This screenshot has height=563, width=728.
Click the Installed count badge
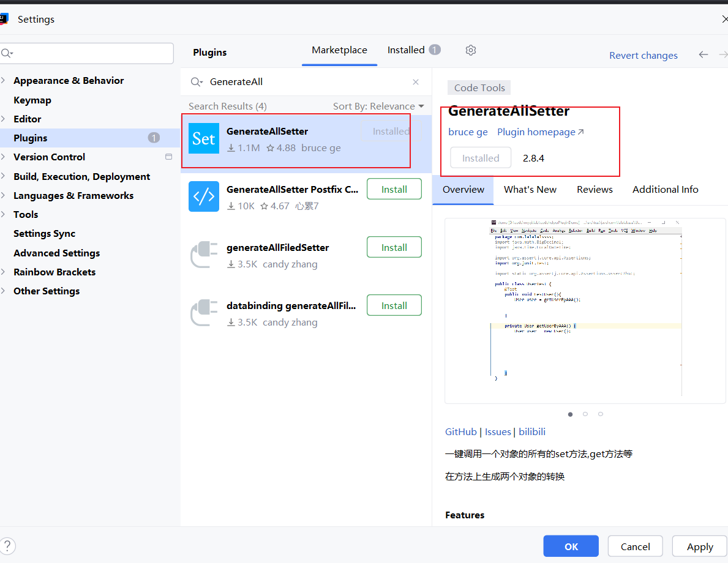(x=435, y=50)
